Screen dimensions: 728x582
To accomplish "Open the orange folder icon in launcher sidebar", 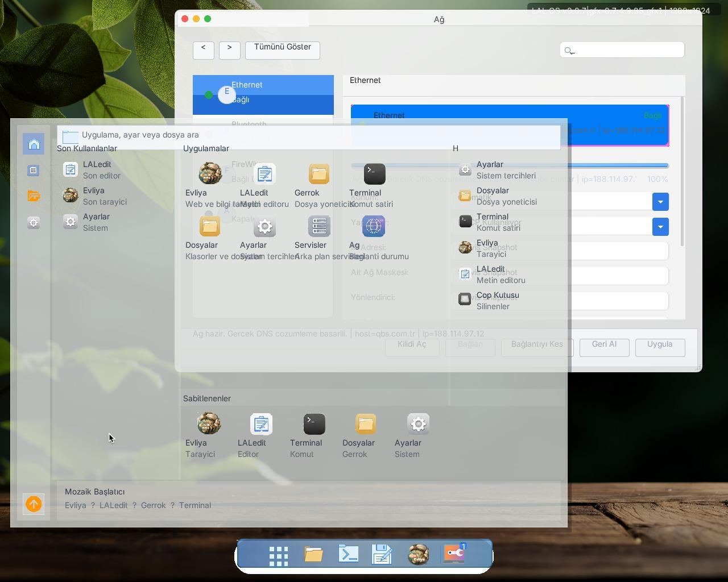I will [x=34, y=196].
